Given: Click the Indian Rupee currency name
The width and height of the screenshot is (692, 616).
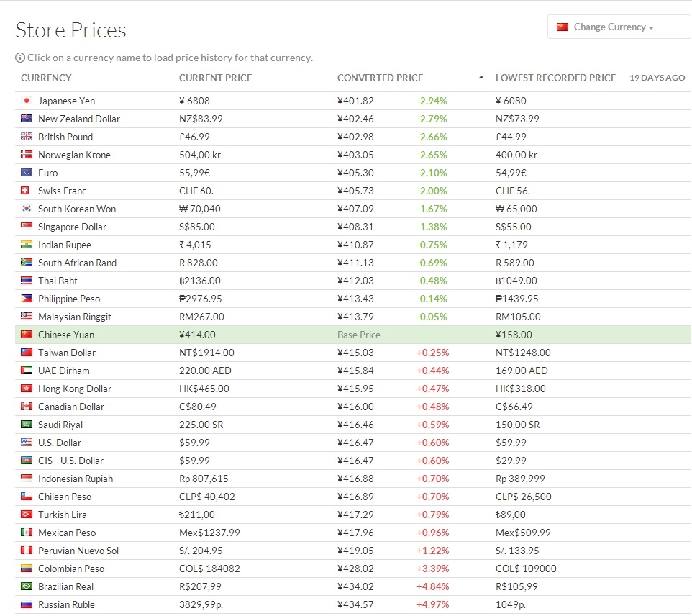Looking at the screenshot, I should [64, 245].
